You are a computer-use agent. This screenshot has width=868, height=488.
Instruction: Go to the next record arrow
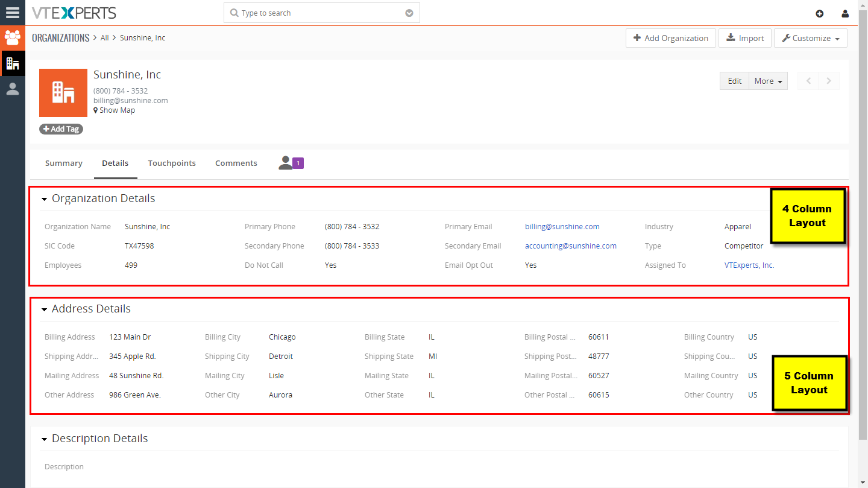pyautogui.click(x=829, y=81)
